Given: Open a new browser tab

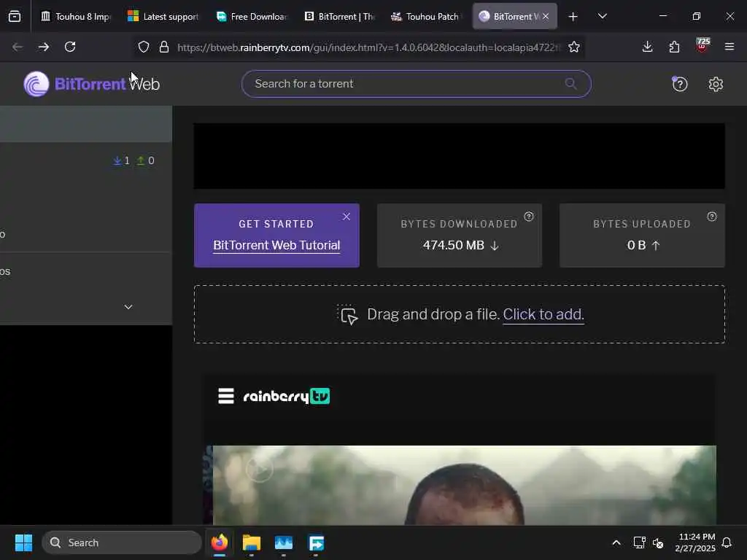Looking at the screenshot, I should [x=573, y=17].
